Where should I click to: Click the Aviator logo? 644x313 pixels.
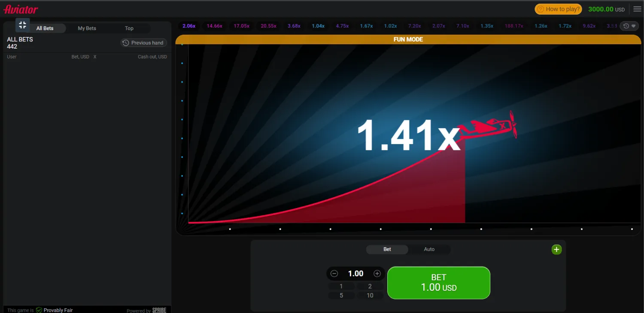pos(21,9)
